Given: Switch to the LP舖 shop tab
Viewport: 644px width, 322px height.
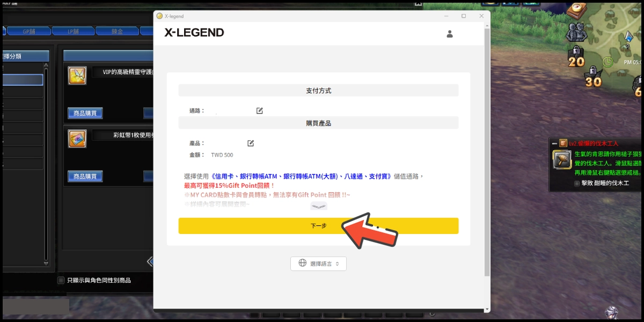Looking at the screenshot, I should [73, 31].
